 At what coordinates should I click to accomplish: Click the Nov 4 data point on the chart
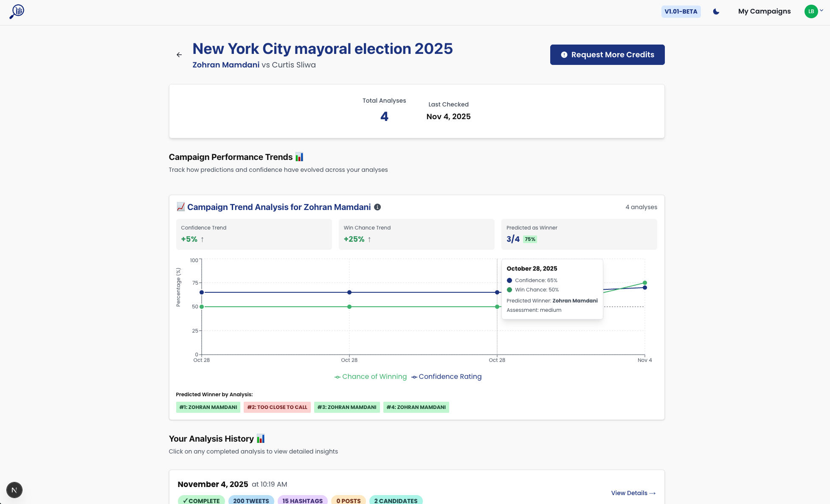[x=645, y=283]
